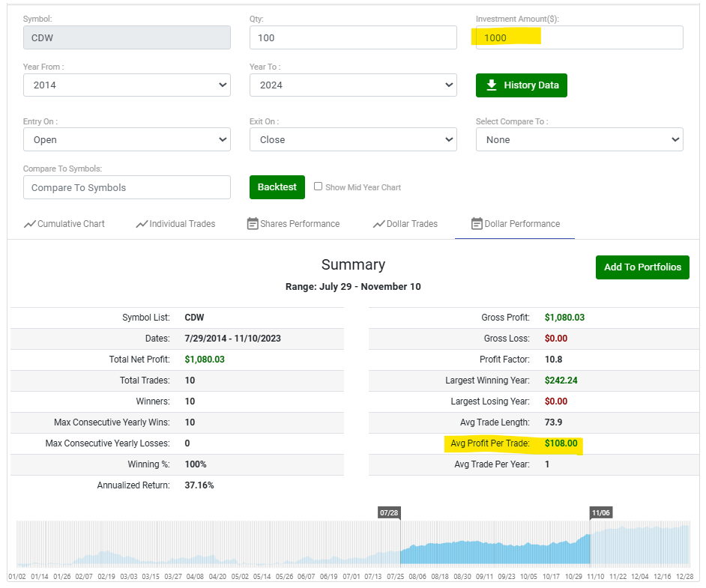Screen dimensions: 706x588
Task: Download History Data
Action: pyautogui.click(x=522, y=85)
